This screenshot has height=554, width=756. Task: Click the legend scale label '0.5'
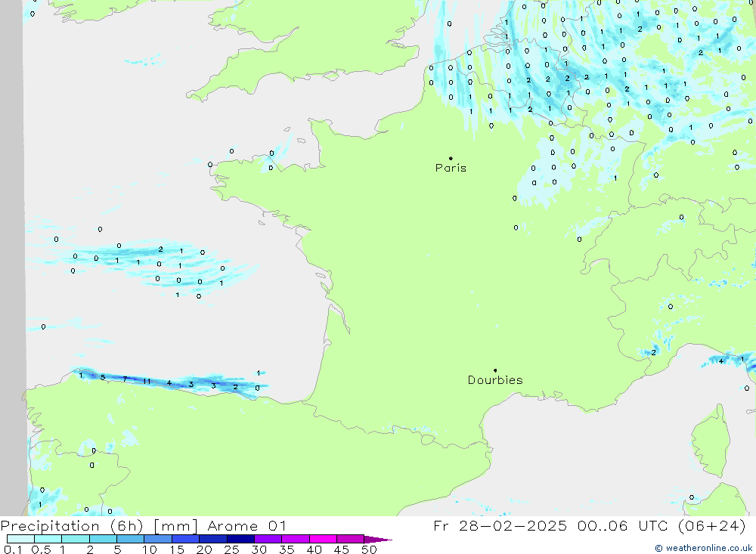pyautogui.click(x=41, y=549)
